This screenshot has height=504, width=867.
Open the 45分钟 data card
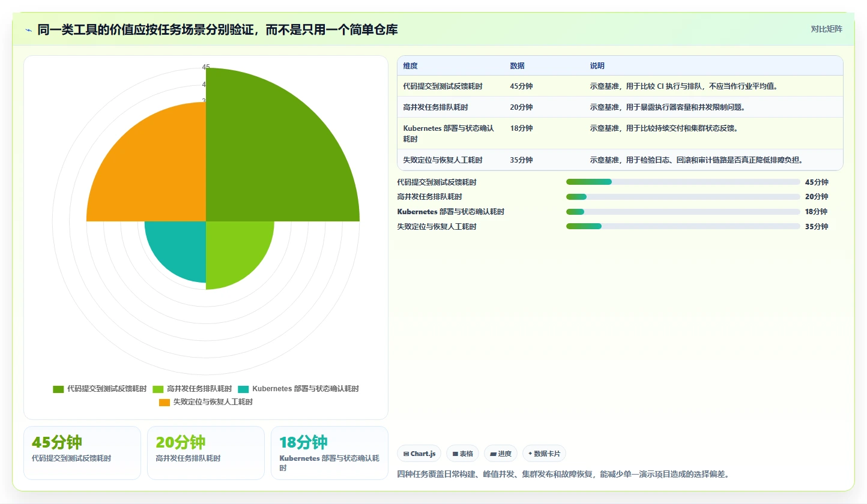pyautogui.click(x=82, y=453)
